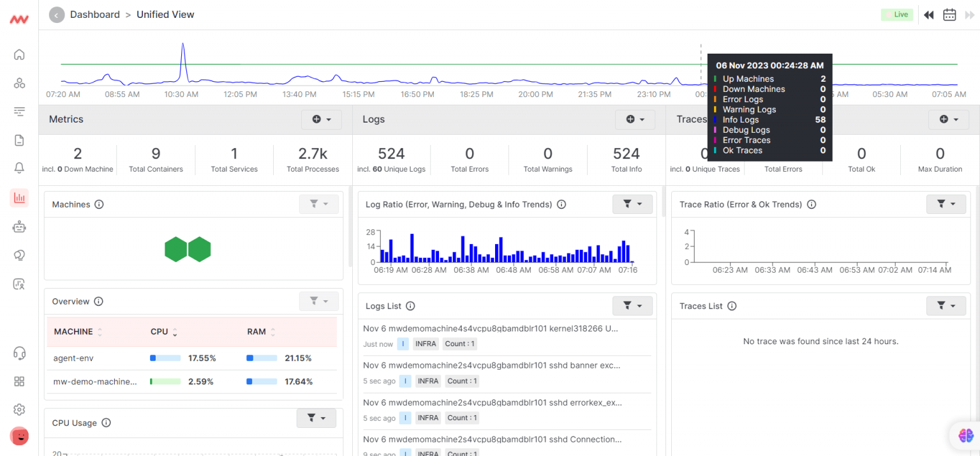Select the Unified View breadcrumb
This screenshot has width=980, height=456.
pos(165,14)
